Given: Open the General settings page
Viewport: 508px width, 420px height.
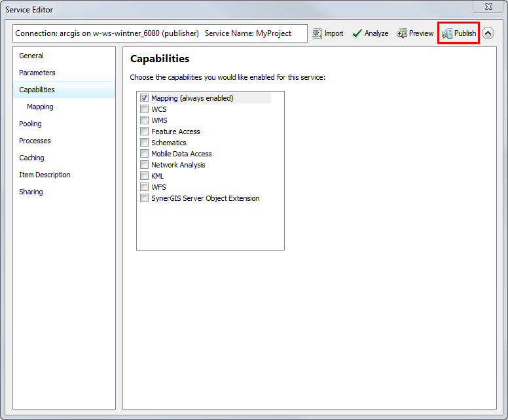Looking at the screenshot, I should pyautogui.click(x=31, y=56).
